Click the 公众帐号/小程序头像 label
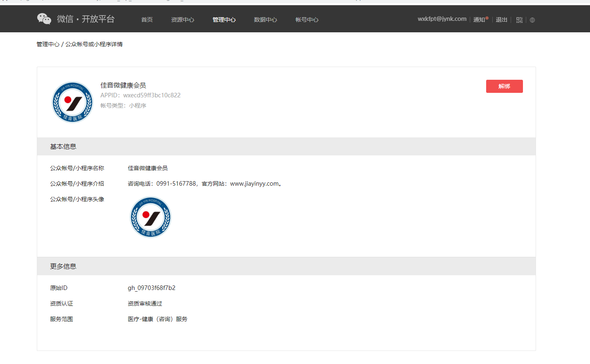 tap(77, 199)
